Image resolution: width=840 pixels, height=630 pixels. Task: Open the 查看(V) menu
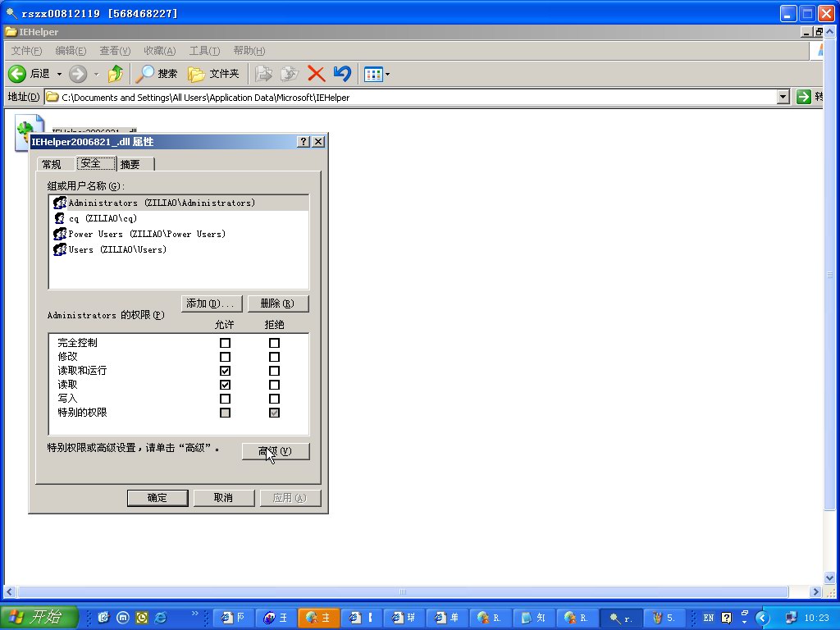point(115,51)
